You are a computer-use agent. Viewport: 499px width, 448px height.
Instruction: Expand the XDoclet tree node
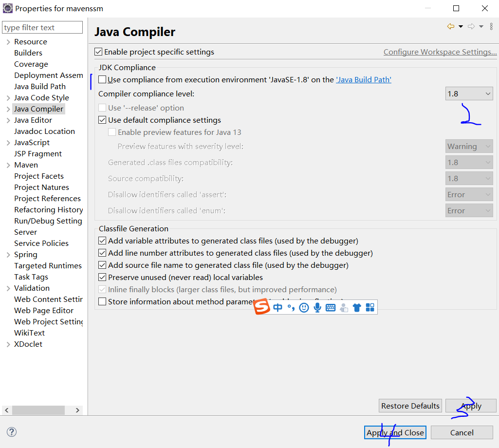click(8, 344)
